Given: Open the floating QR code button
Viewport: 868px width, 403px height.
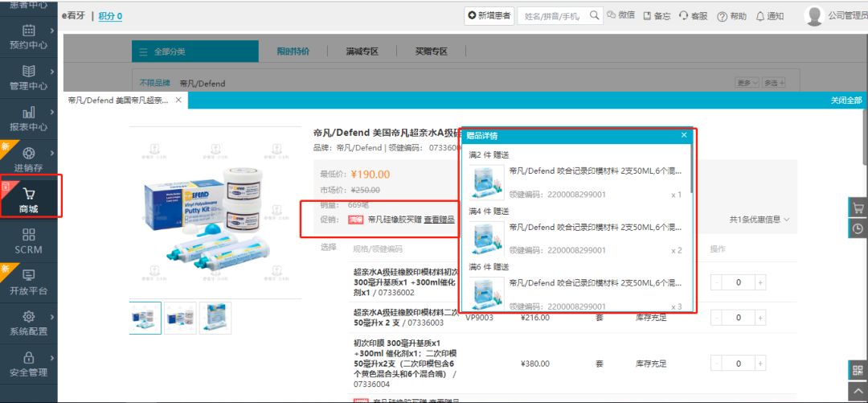Looking at the screenshot, I should pyautogui.click(x=858, y=370).
